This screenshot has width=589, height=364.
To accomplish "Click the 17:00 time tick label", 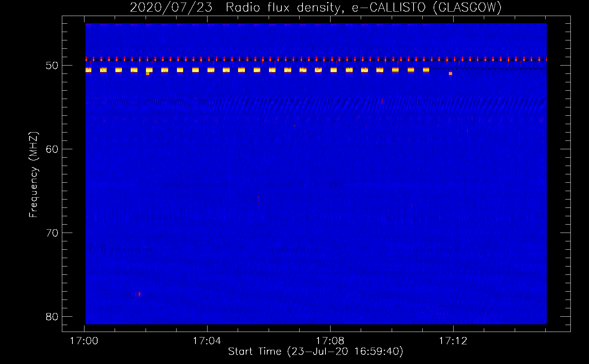I will click(x=84, y=341).
